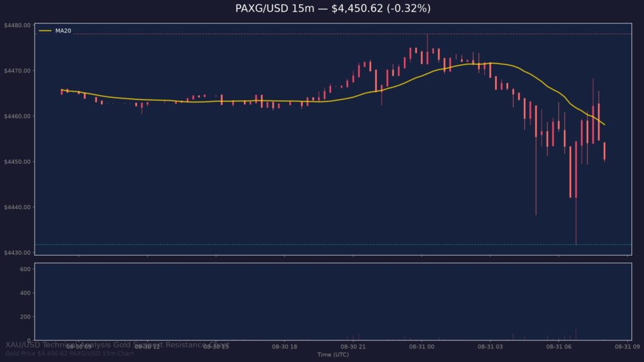Click the chart title PAXG/USD 15m price
The height and width of the screenshot is (362, 644).
pos(333,8)
